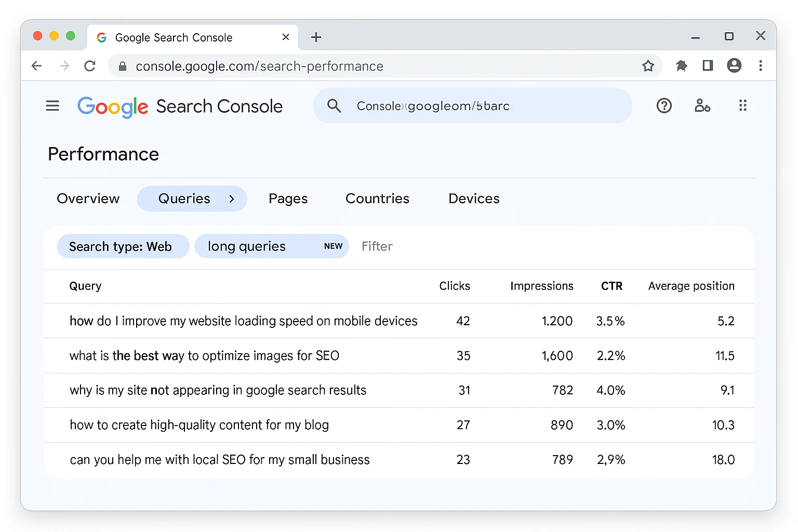Open the Search Console help icon
Viewport: 798px width, 532px height.
(x=664, y=105)
